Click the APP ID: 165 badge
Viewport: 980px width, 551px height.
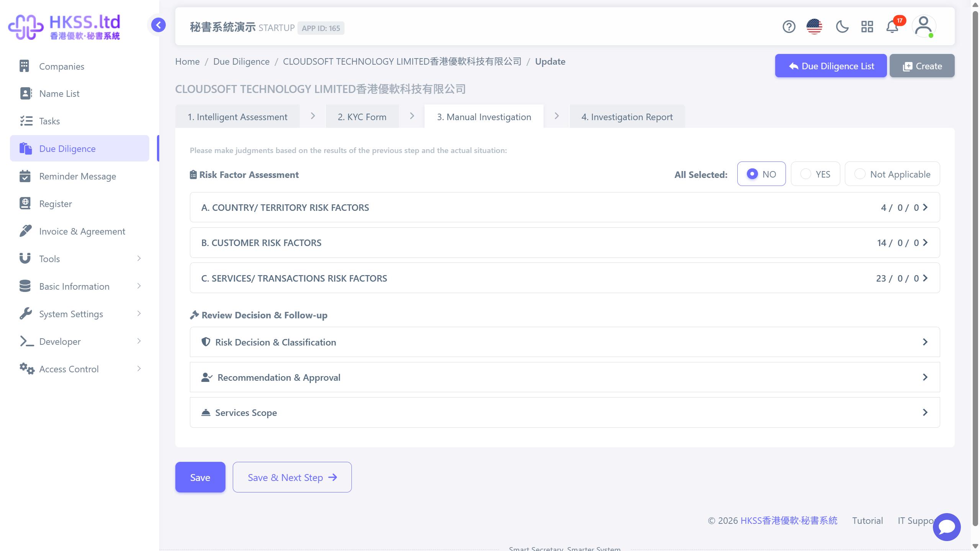pyautogui.click(x=321, y=28)
